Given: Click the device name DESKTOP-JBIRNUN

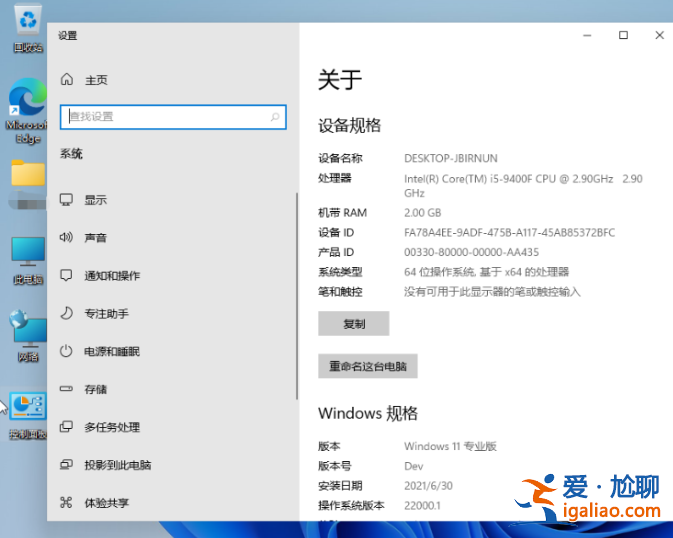Looking at the screenshot, I should [451, 158].
